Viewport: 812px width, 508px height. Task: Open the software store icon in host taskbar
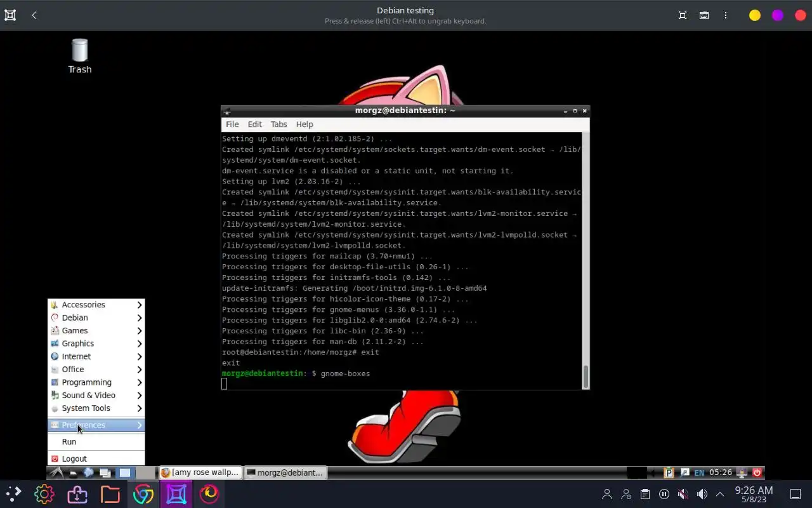click(x=77, y=493)
